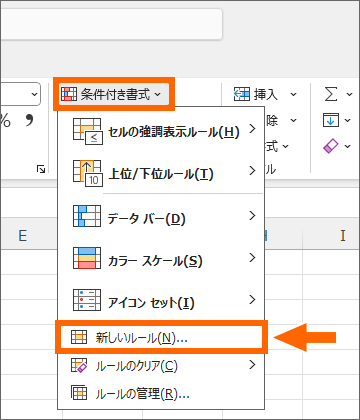Viewport: 360px width, 420px height.
Task: Click the ルールの管理 icon
Action: (79, 393)
